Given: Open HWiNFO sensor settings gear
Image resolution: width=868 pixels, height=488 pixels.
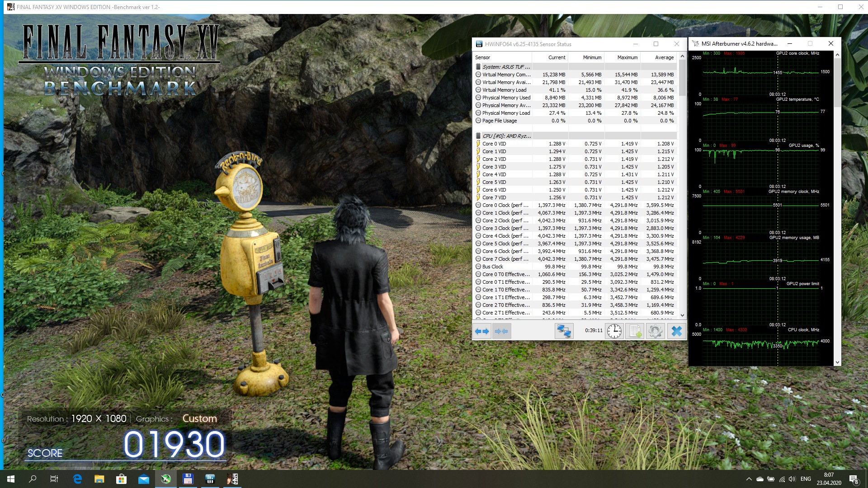Looking at the screenshot, I should coord(655,331).
